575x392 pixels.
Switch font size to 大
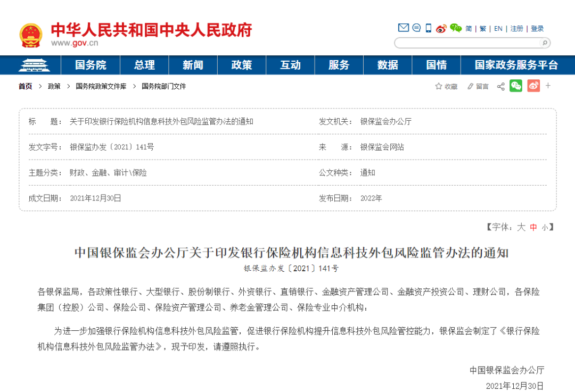521,227
